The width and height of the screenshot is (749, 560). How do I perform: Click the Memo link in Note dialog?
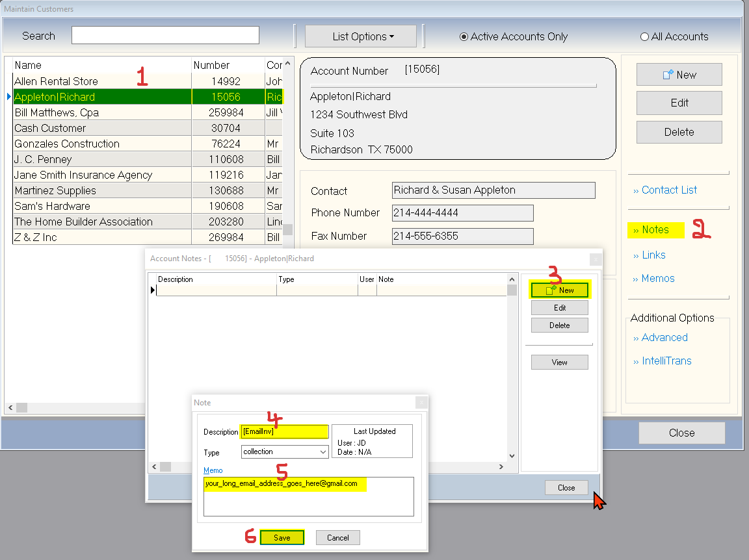coord(213,470)
